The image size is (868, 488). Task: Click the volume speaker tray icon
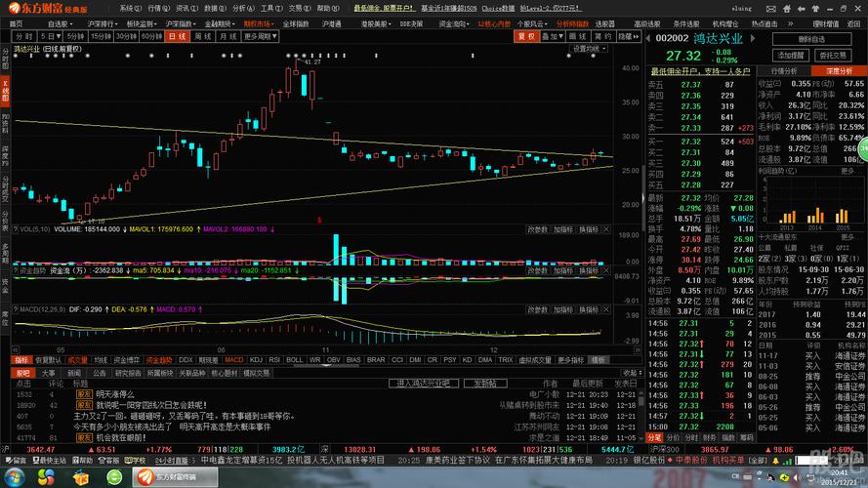point(796,477)
